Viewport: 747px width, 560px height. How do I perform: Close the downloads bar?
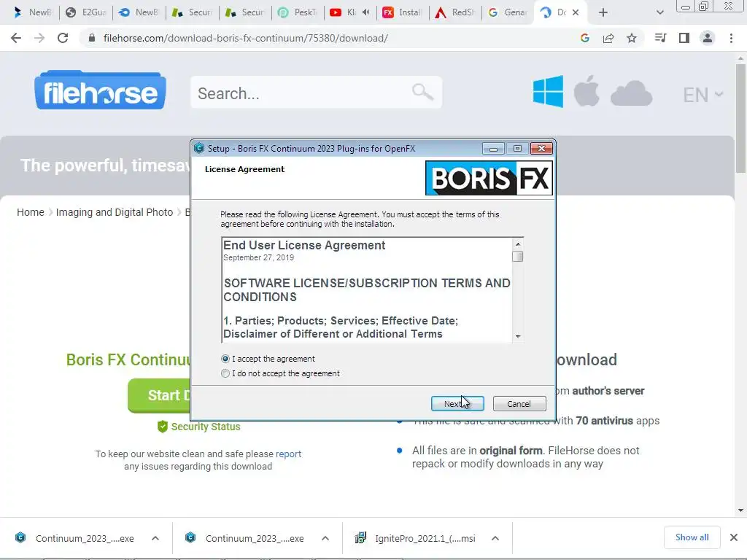[734, 537]
